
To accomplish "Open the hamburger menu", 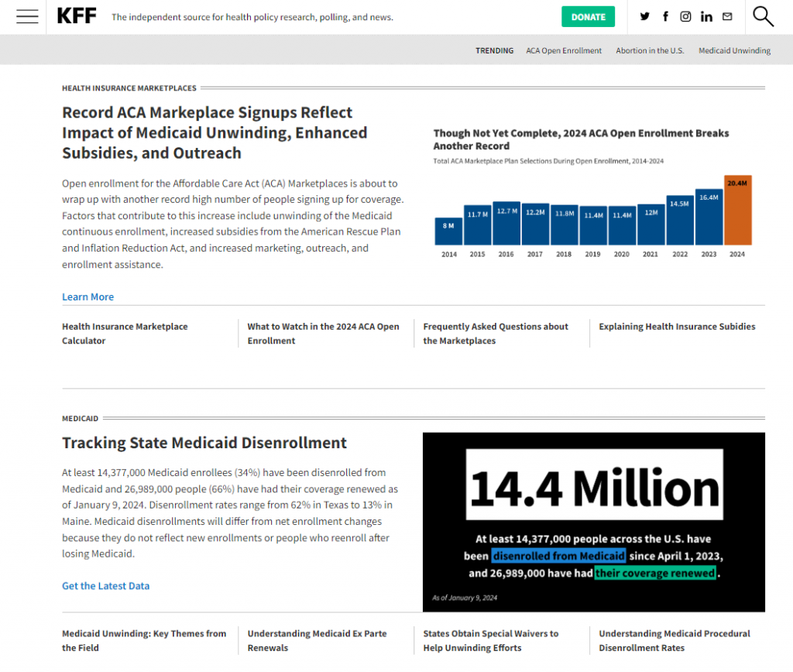I will (27, 17).
